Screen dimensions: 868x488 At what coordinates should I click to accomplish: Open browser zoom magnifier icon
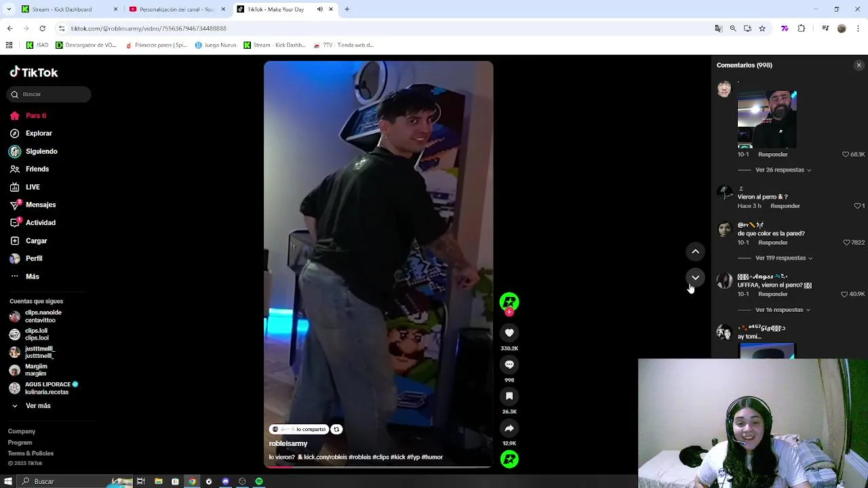pos(733,28)
